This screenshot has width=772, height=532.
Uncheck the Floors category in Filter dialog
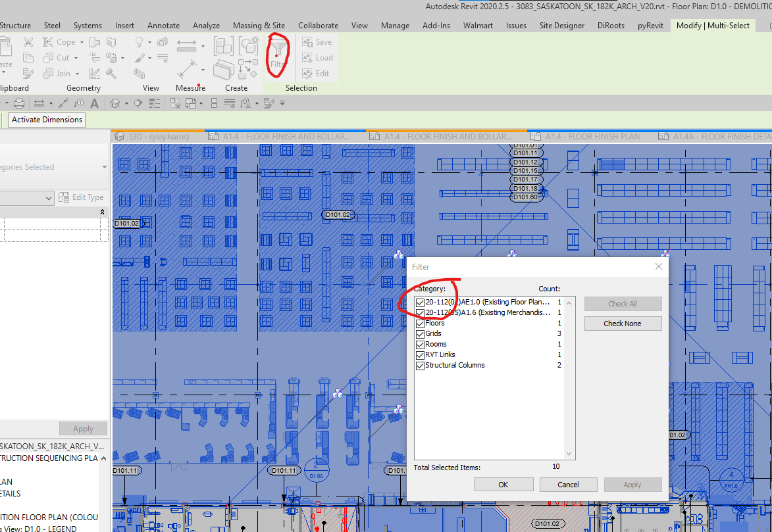point(420,323)
